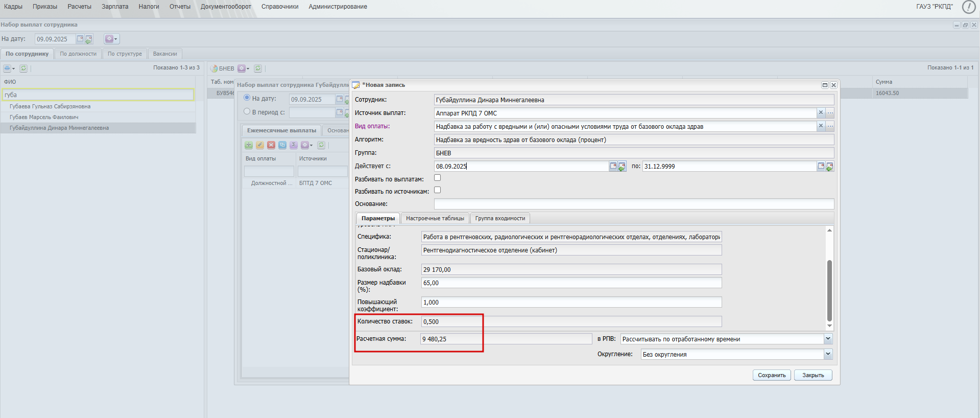Open the Справочники menu
The width and height of the screenshot is (980, 418).
pos(280,7)
